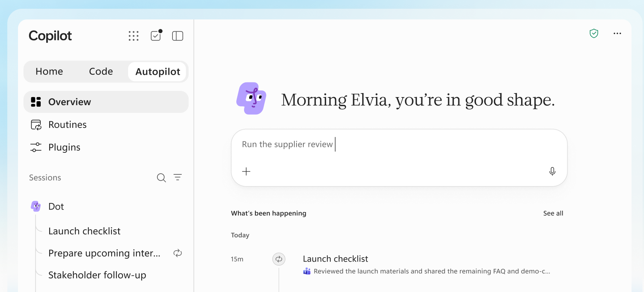This screenshot has width=644, height=292.
Task: Click the See all link
Action: click(553, 213)
